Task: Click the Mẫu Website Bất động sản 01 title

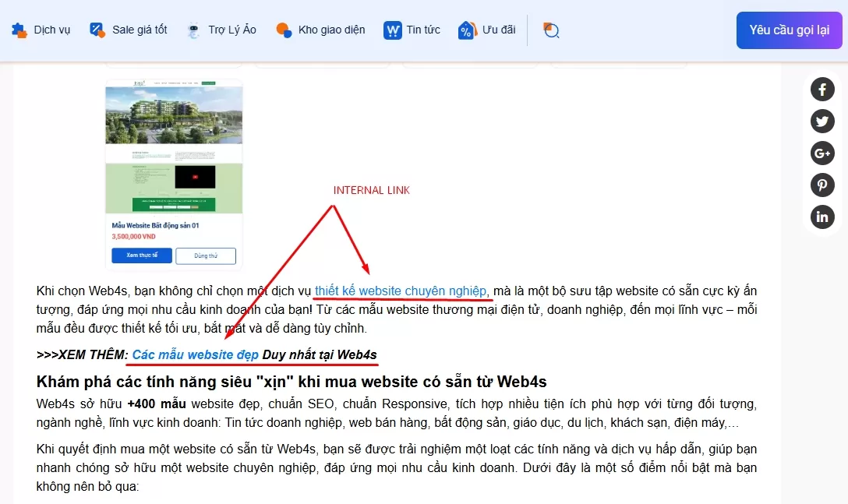Action: pos(155,225)
